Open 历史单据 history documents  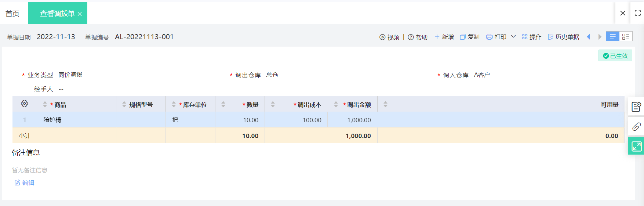coord(563,37)
